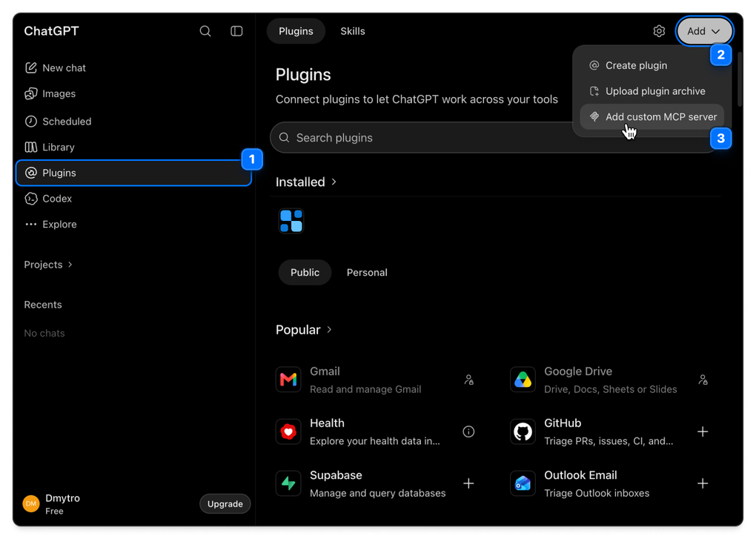This screenshot has height=539, width=756.
Task: Click the ChatGPT logo text
Action: click(x=52, y=31)
